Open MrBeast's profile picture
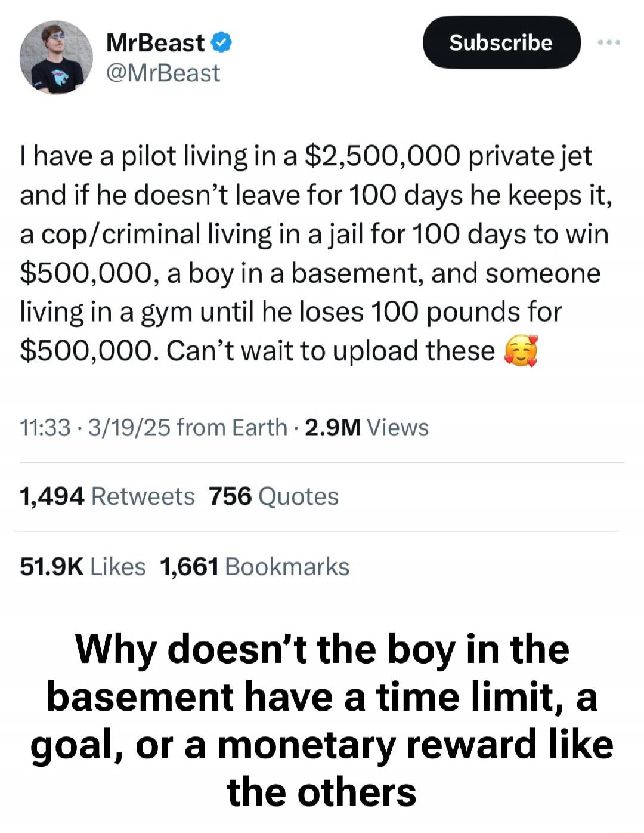 [57, 58]
